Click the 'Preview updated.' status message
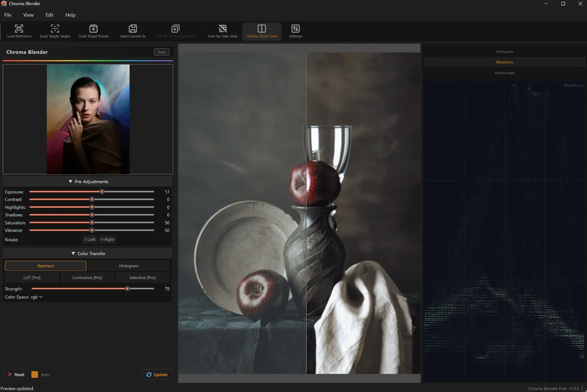Image resolution: width=587 pixels, height=392 pixels. click(x=17, y=388)
